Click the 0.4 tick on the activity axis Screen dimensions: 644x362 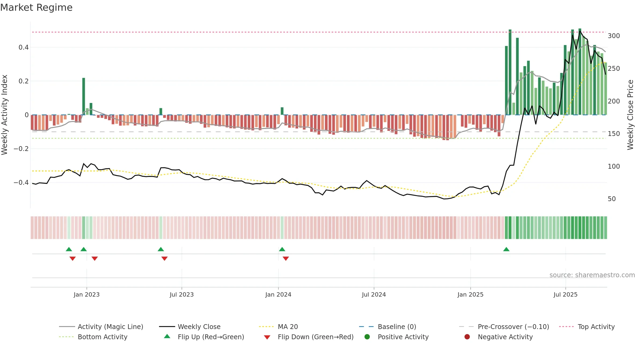[24, 47]
